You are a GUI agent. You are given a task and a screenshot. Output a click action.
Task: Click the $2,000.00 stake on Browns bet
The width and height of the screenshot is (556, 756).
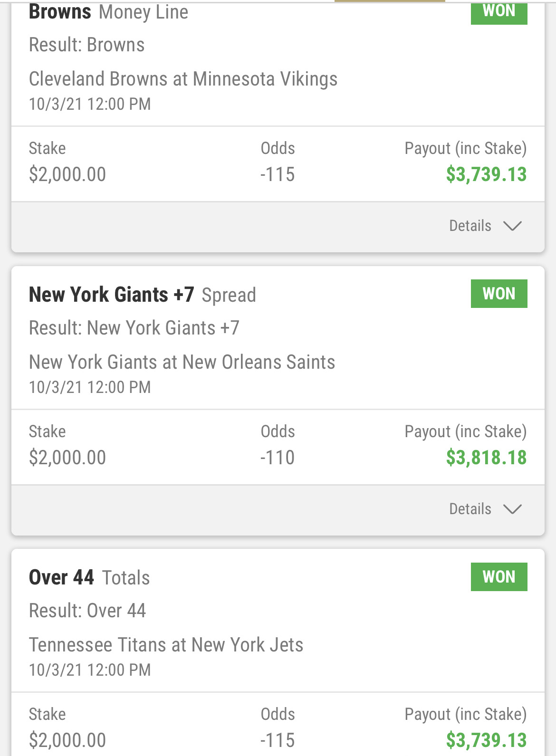pyautogui.click(x=67, y=174)
